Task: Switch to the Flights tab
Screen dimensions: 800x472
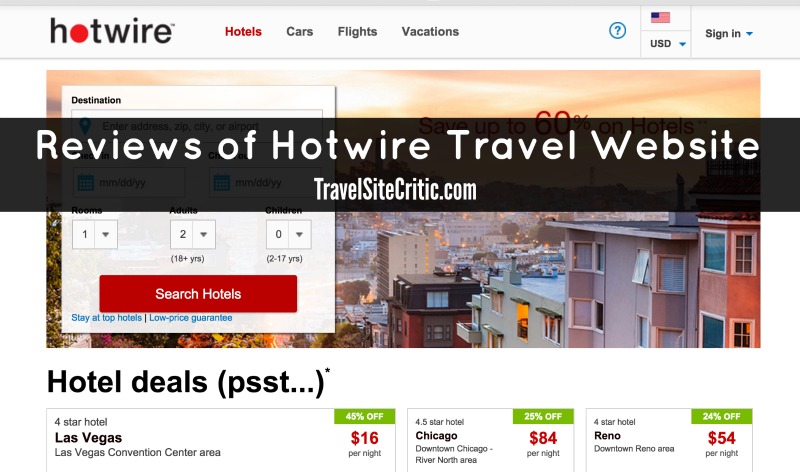Action: click(x=357, y=32)
